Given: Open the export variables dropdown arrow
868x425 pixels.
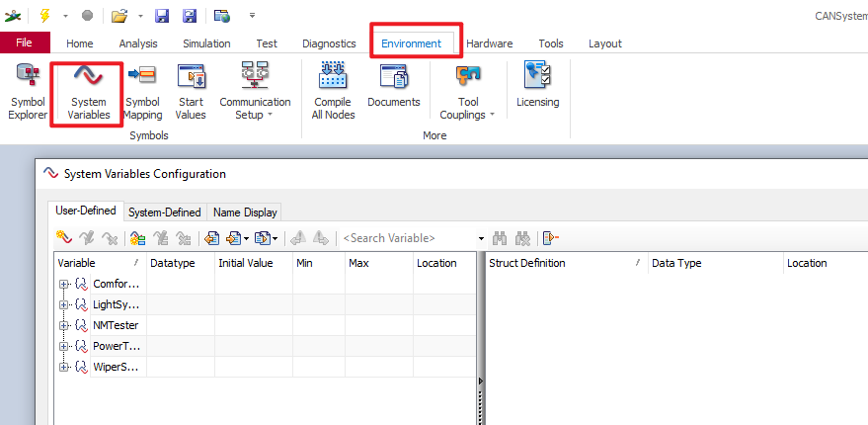Looking at the screenshot, I should [x=246, y=239].
